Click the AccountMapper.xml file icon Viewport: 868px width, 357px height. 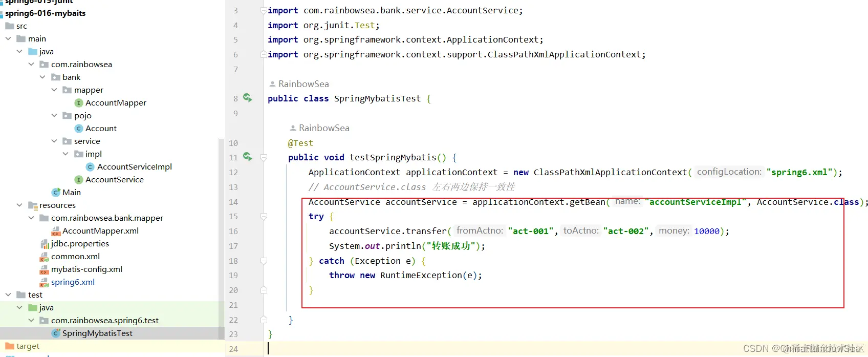[x=56, y=231]
